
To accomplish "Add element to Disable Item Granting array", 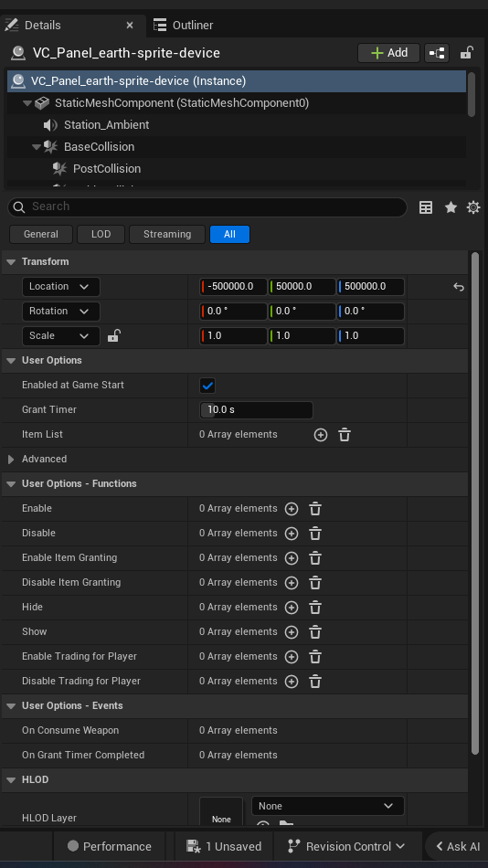I will [x=292, y=583].
